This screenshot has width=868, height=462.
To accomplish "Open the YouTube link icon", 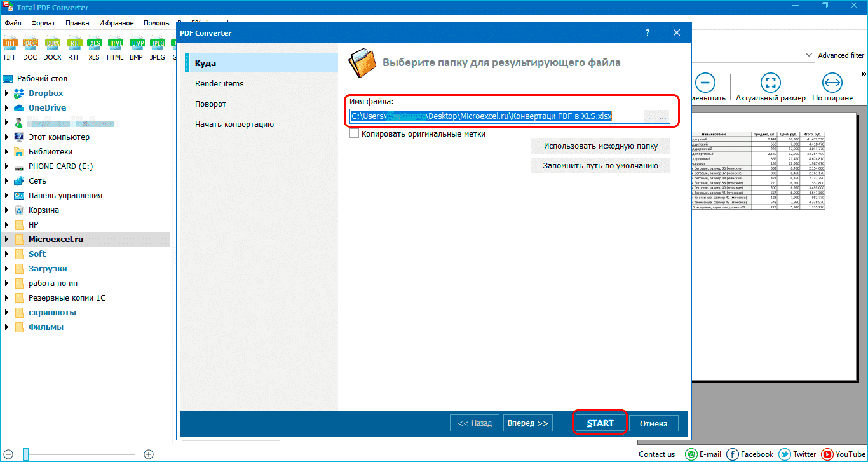I will pyautogui.click(x=827, y=454).
